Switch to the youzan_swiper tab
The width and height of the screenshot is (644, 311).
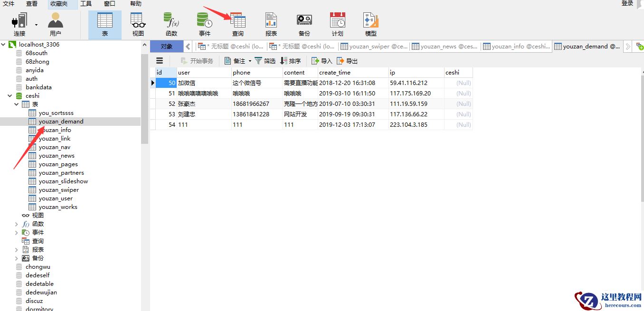click(x=374, y=46)
